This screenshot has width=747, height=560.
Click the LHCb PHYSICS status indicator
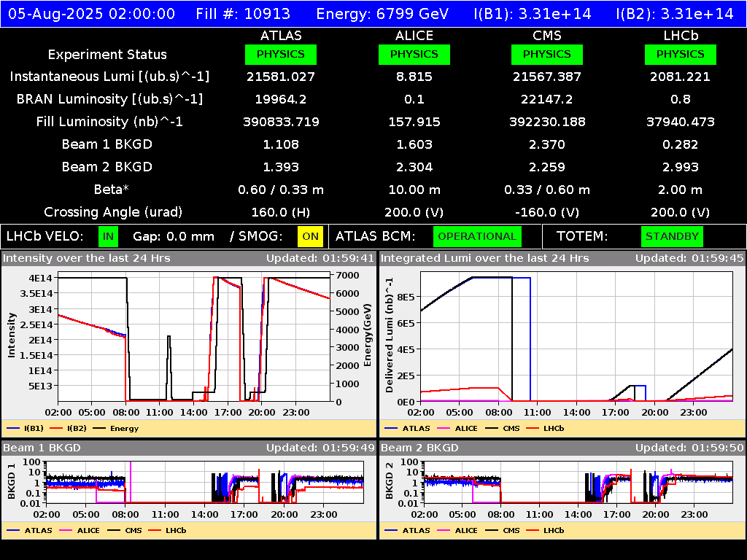[x=681, y=54]
